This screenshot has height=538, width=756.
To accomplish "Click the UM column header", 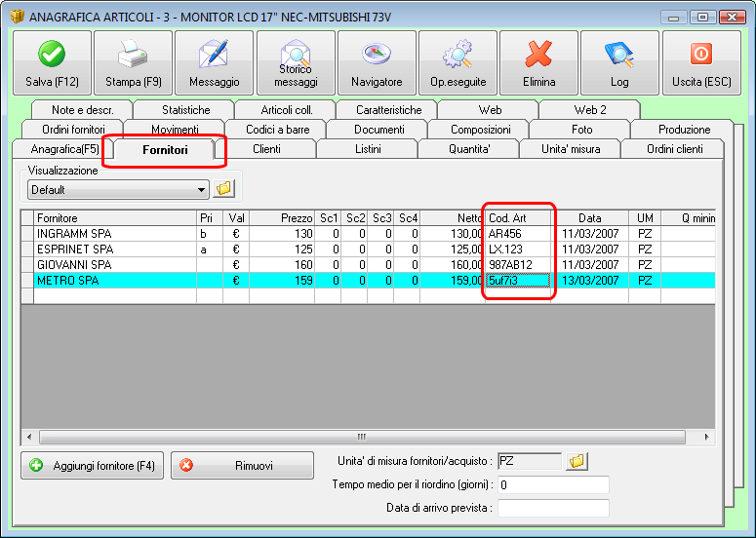I will point(645,218).
